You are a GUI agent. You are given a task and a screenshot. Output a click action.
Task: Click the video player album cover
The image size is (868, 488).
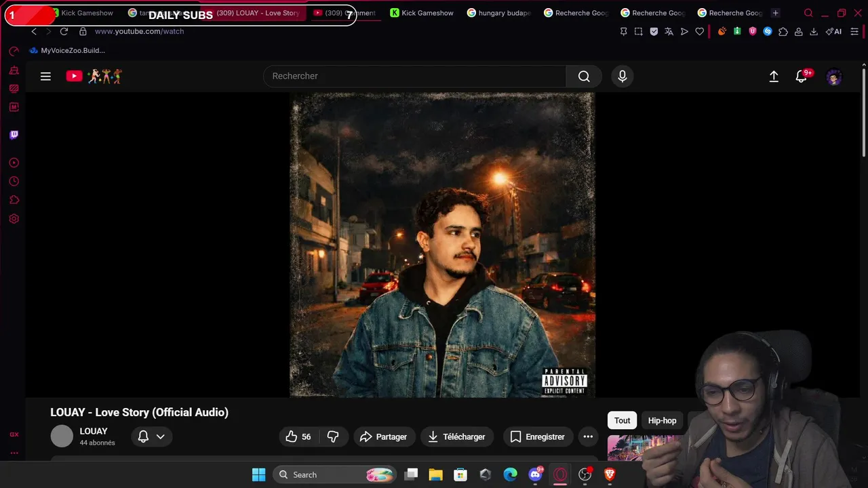click(x=443, y=245)
